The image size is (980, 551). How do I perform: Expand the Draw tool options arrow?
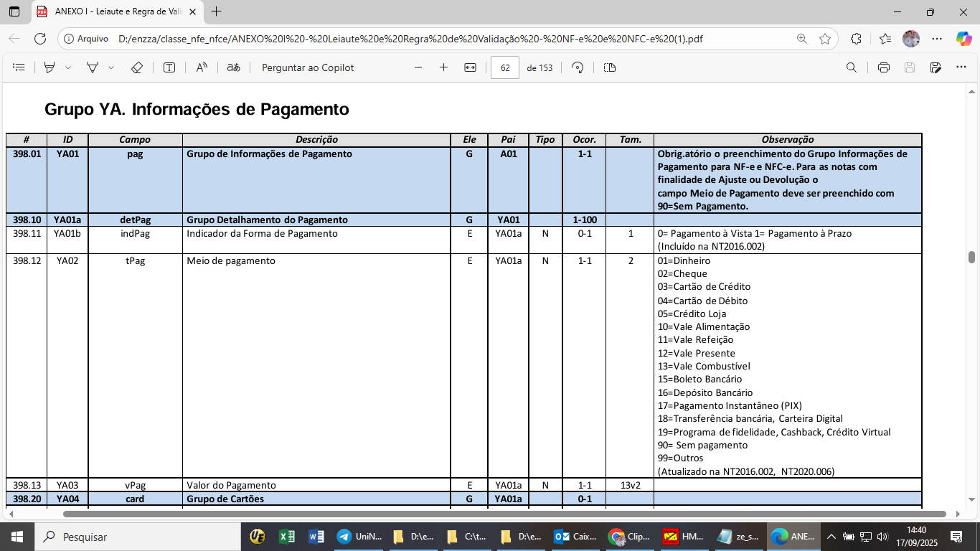(111, 67)
